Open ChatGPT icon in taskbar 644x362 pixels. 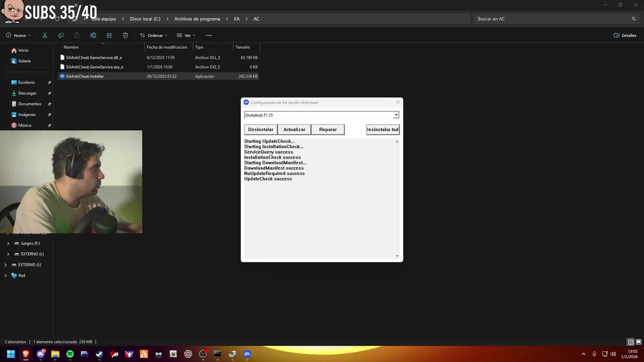click(188, 354)
